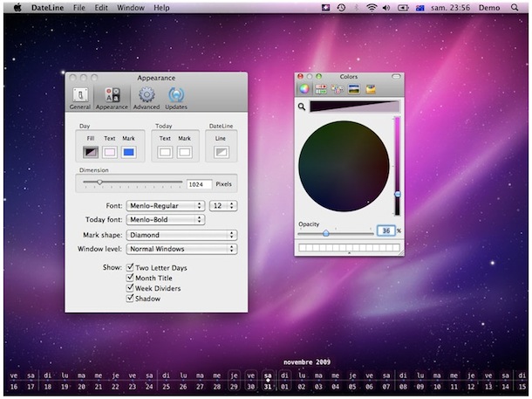
Task: Open the General preferences tab
Action: (80, 99)
